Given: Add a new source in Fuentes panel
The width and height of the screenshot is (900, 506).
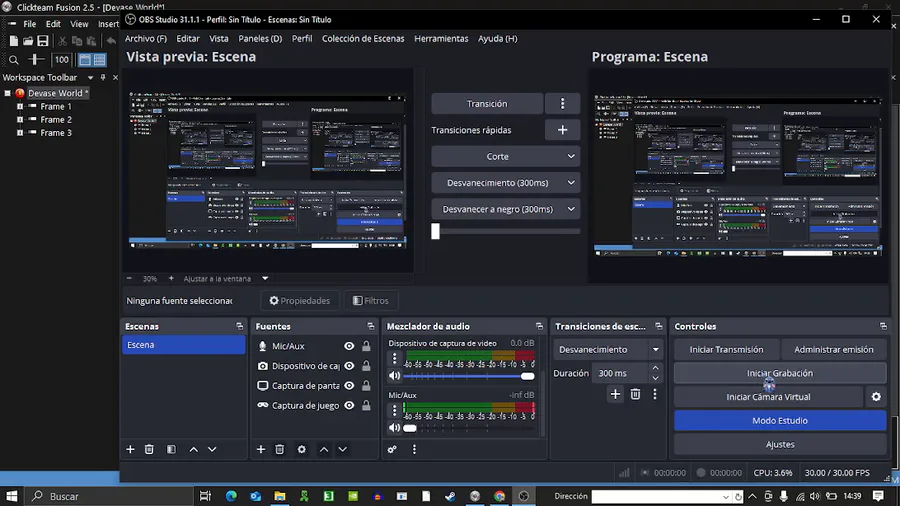Looking at the screenshot, I should [x=261, y=449].
